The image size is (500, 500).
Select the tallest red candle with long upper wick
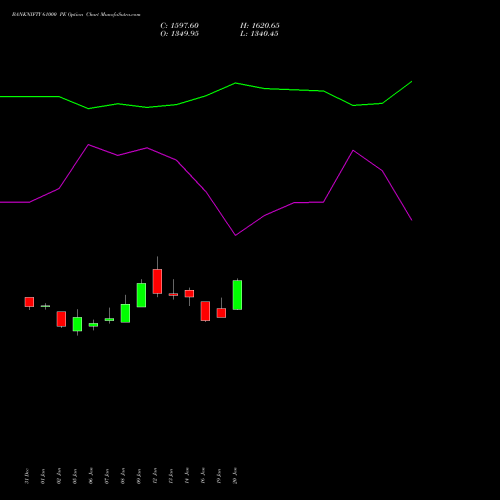[x=157, y=281]
